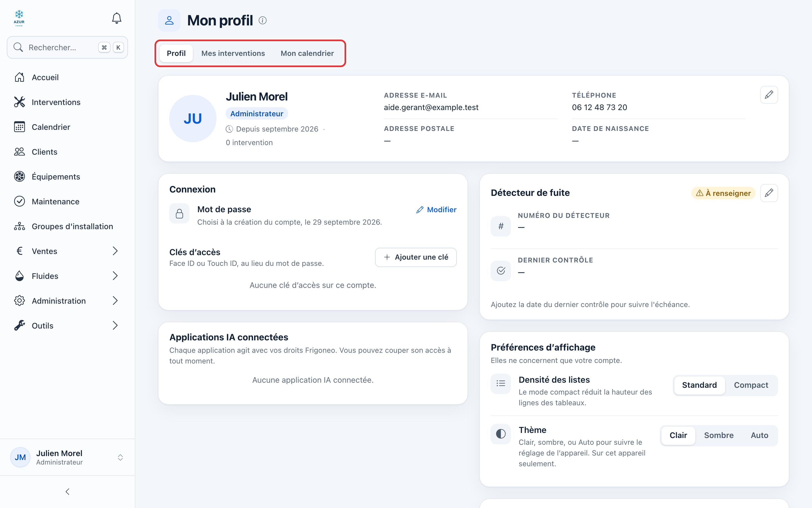Image resolution: width=812 pixels, height=508 pixels.
Task: Go to Accueil in the sidebar
Action: 67,77
